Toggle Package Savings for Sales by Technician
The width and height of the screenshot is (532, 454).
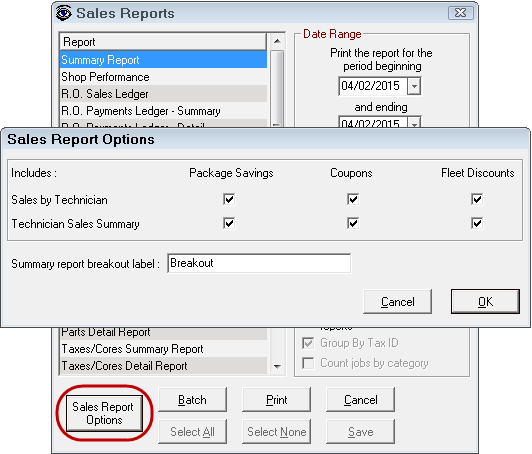coord(229,199)
